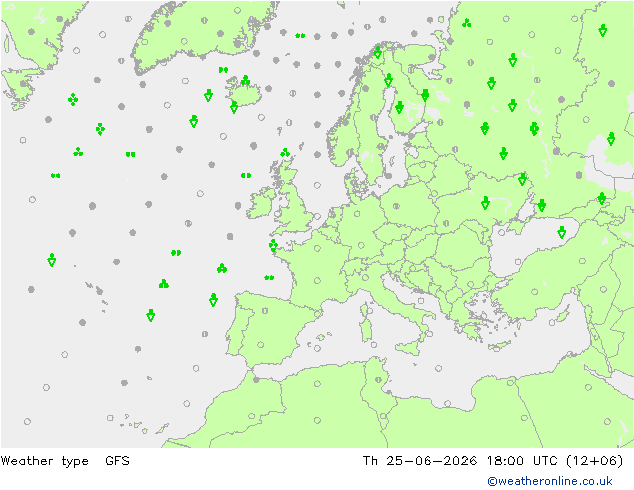
Task: Click the 'Weather type' caption text
Action: pos(44,461)
